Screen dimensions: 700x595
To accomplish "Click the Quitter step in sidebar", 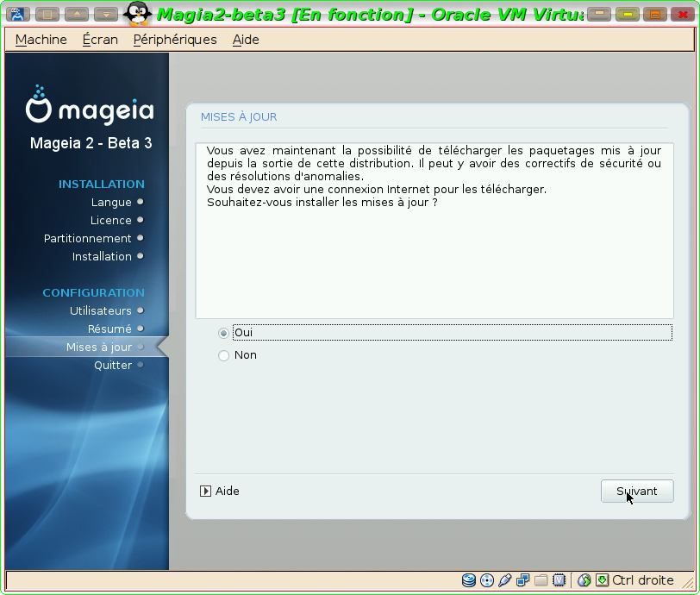I will pyautogui.click(x=113, y=366).
